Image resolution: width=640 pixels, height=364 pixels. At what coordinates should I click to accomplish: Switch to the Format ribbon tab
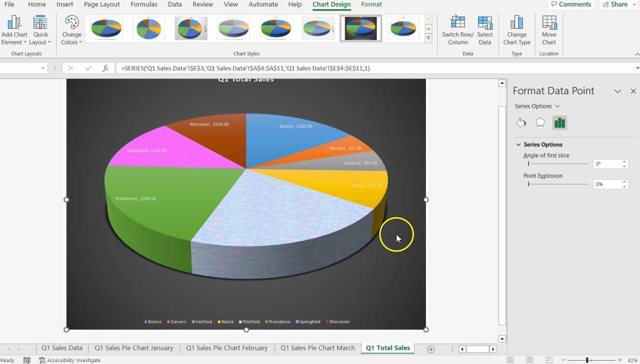tap(371, 4)
